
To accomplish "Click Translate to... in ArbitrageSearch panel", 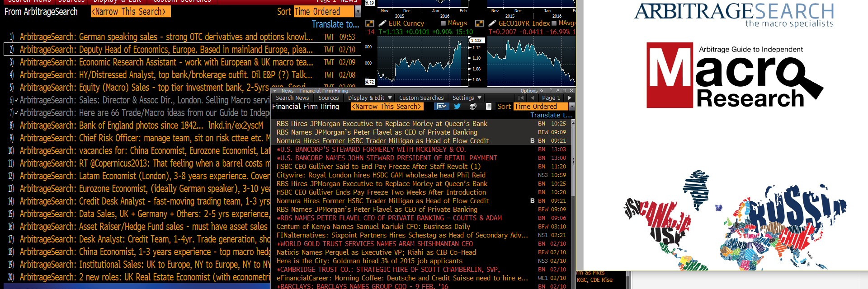I will click(x=335, y=24).
